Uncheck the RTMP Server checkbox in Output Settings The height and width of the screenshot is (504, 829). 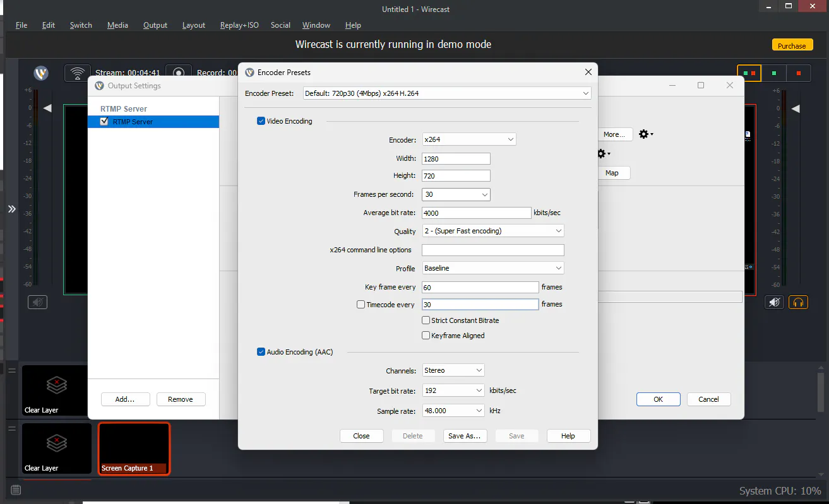105,122
